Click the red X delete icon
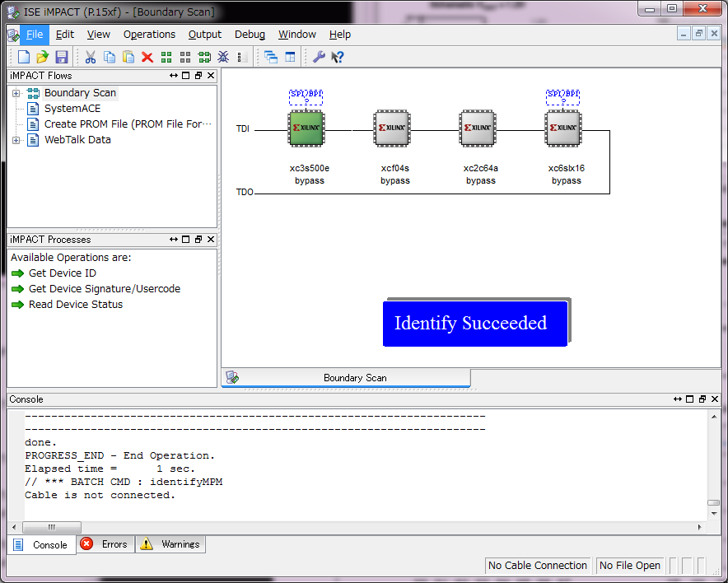The height and width of the screenshot is (583, 728). [x=147, y=57]
